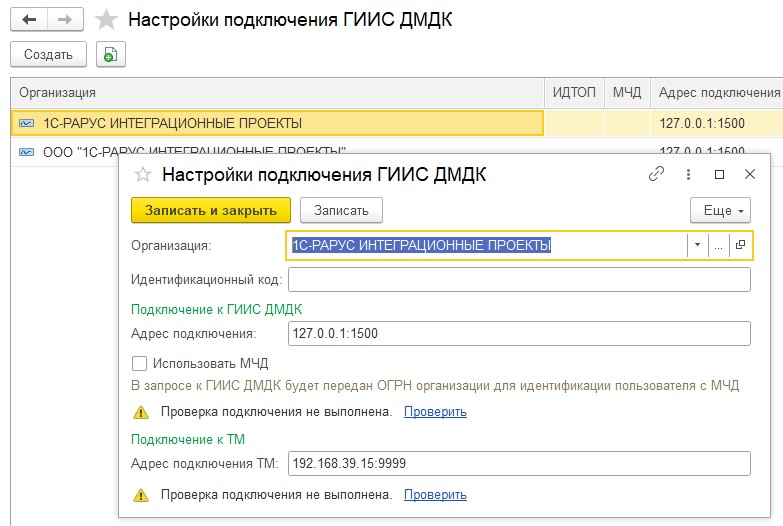Add dialog to favorites with star icon
The image size is (783, 526).
(143, 174)
